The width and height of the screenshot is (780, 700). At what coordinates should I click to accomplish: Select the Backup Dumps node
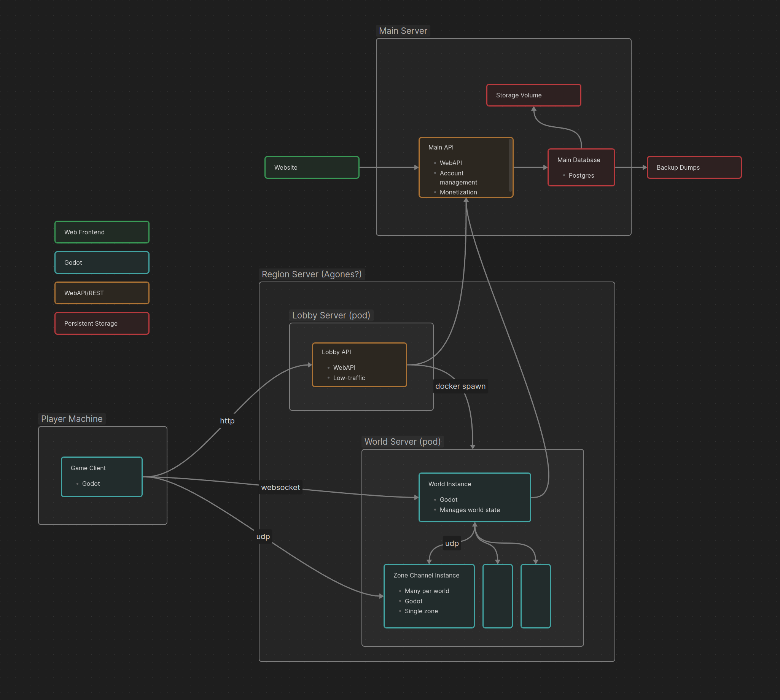click(x=694, y=167)
